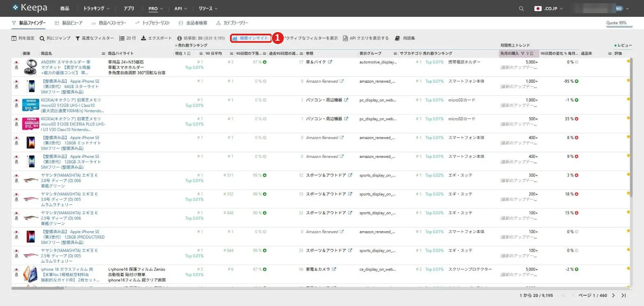
Task: Open the KIOXIA EXCERIA PLUS microSD link
Action: 73,124
